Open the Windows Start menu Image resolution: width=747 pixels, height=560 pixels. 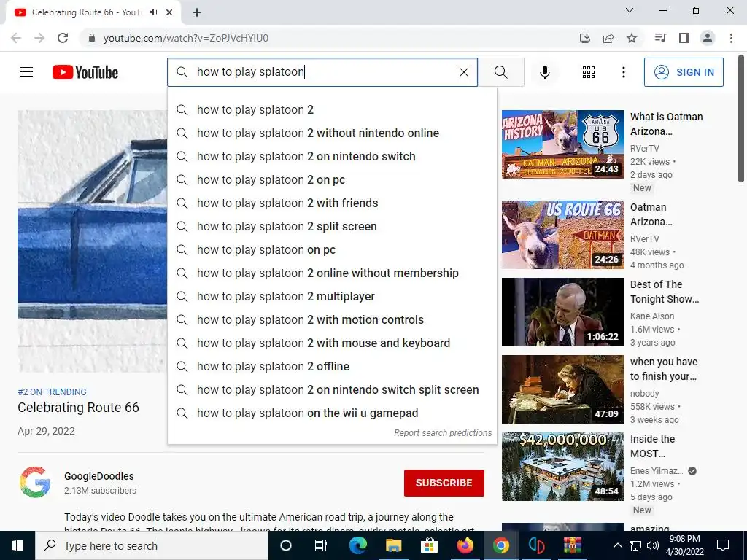pyautogui.click(x=18, y=545)
